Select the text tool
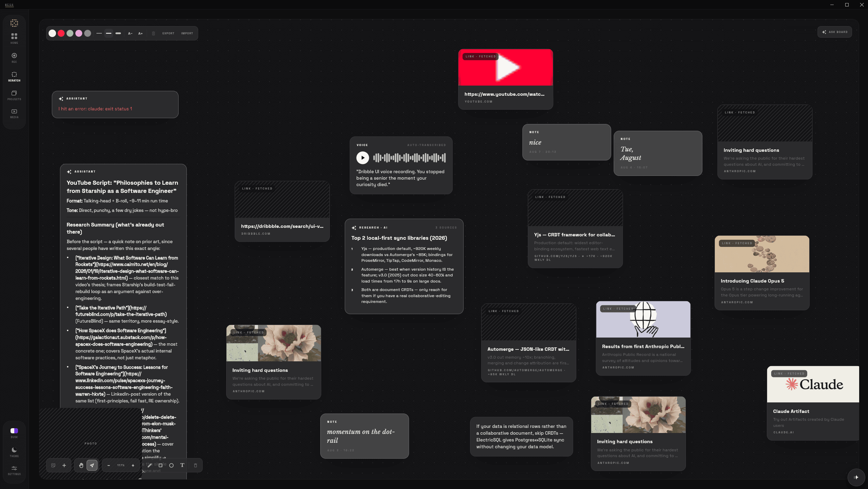 (182, 465)
